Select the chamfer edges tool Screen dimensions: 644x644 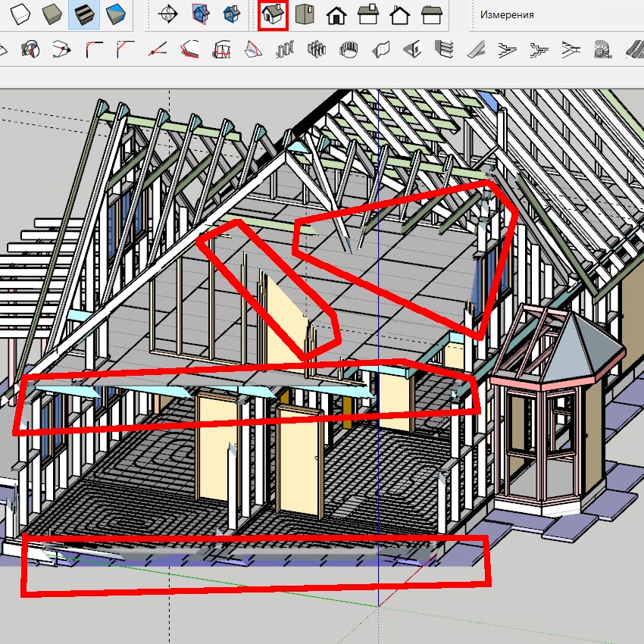(x=125, y=50)
